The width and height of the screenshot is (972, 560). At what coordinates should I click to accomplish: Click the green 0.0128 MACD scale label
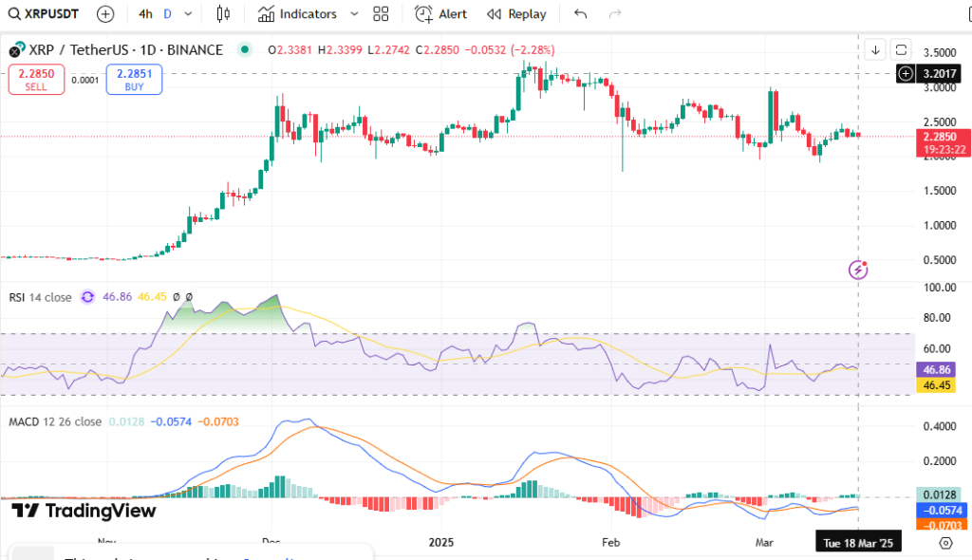coord(939,495)
